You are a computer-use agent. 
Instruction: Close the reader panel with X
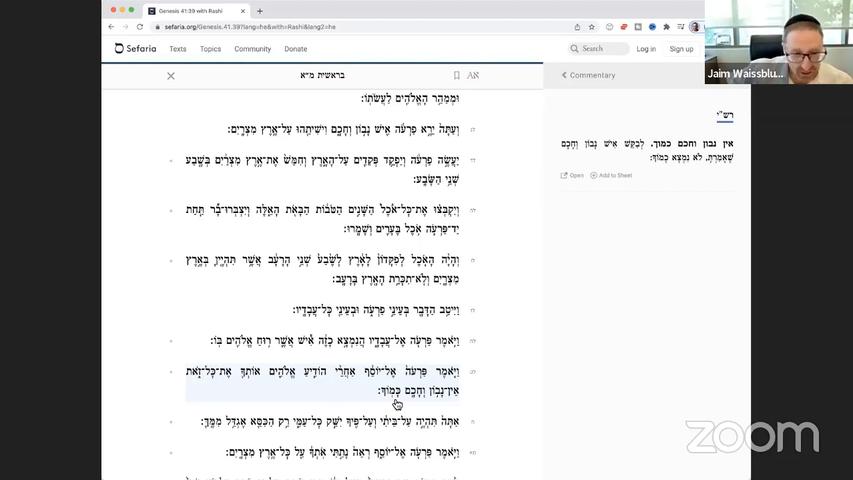tap(171, 76)
